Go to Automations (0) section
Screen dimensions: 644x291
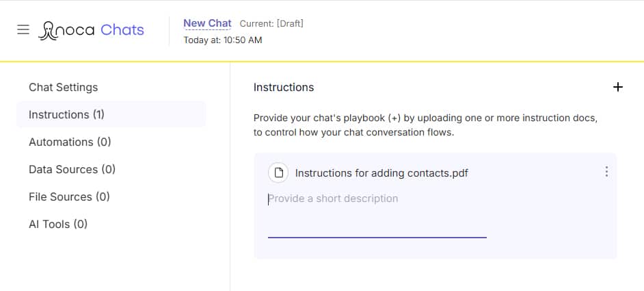click(70, 142)
